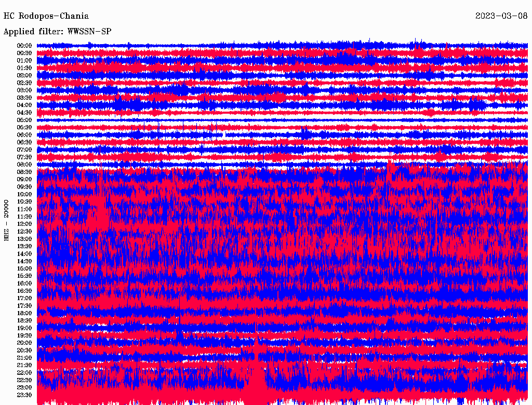Click the '20:00' time label
532x405 pixels.
click(24, 343)
